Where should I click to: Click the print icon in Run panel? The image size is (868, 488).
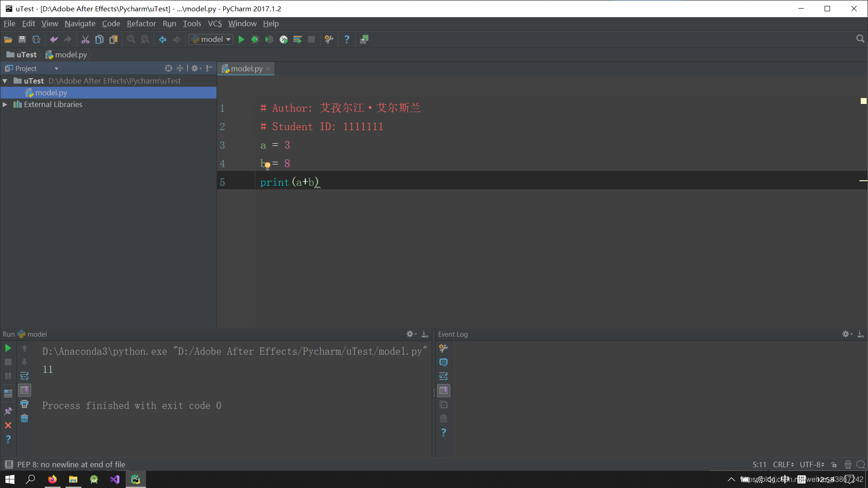[24, 404]
